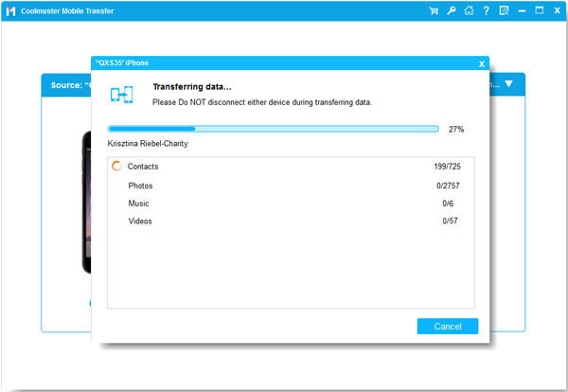This screenshot has width=568, height=392.
Task: Click the 27% progress value
Action: pyautogui.click(x=456, y=129)
